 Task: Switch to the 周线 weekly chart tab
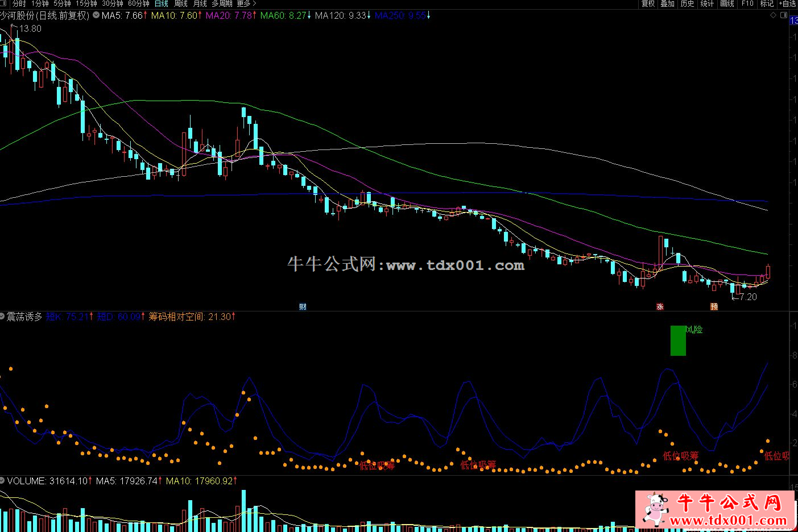[x=180, y=3]
